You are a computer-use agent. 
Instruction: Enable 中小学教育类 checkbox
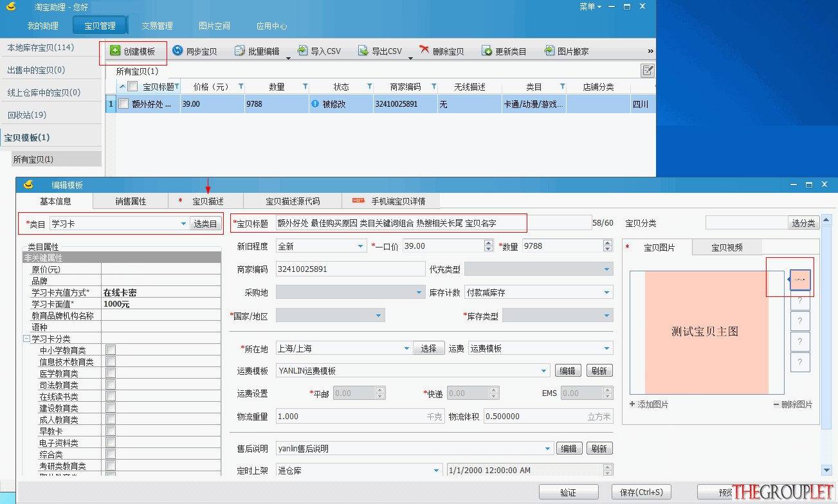pos(111,350)
